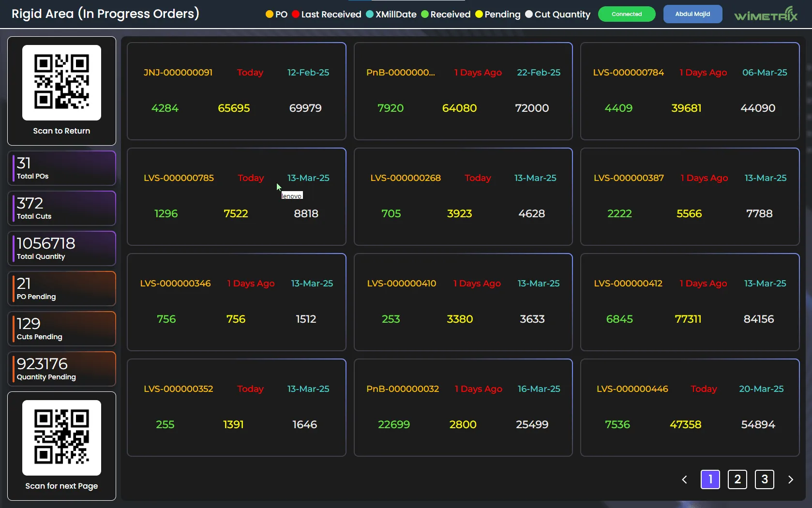Click the red Last Received legend dot
The height and width of the screenshot is (508, 812).
coord(296,15)
